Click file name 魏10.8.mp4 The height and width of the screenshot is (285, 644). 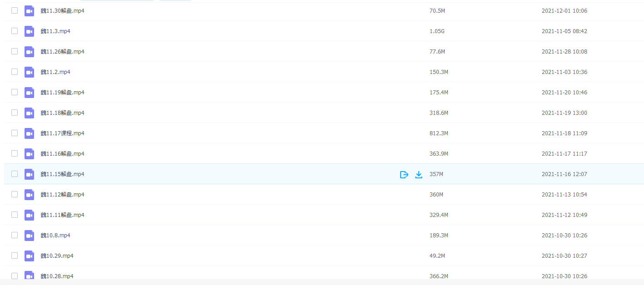coord(55,236)
